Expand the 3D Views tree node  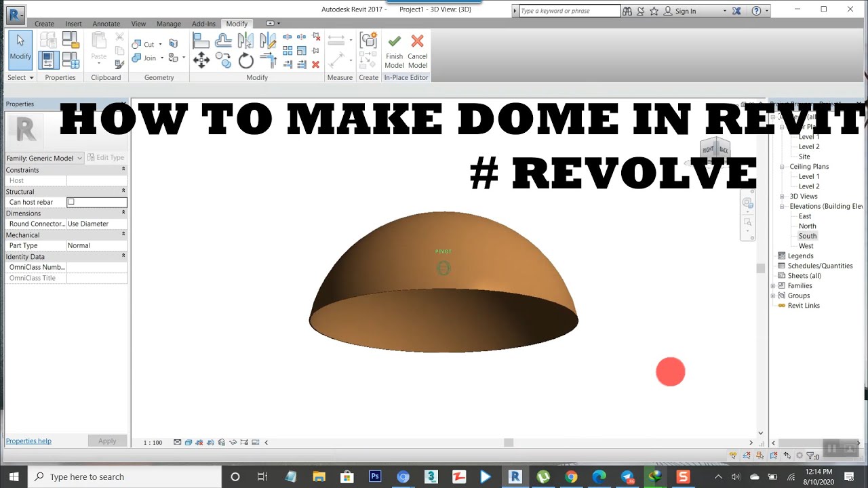[783, 197]
